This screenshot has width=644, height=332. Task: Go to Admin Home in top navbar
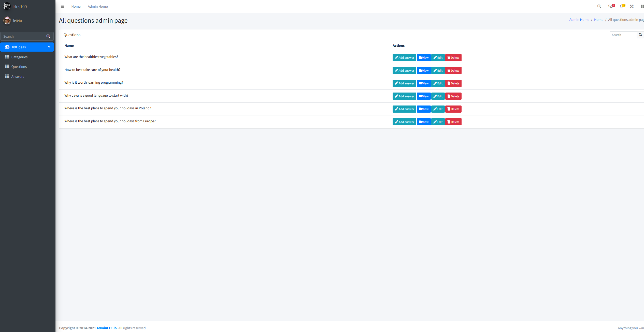(98, 6)
